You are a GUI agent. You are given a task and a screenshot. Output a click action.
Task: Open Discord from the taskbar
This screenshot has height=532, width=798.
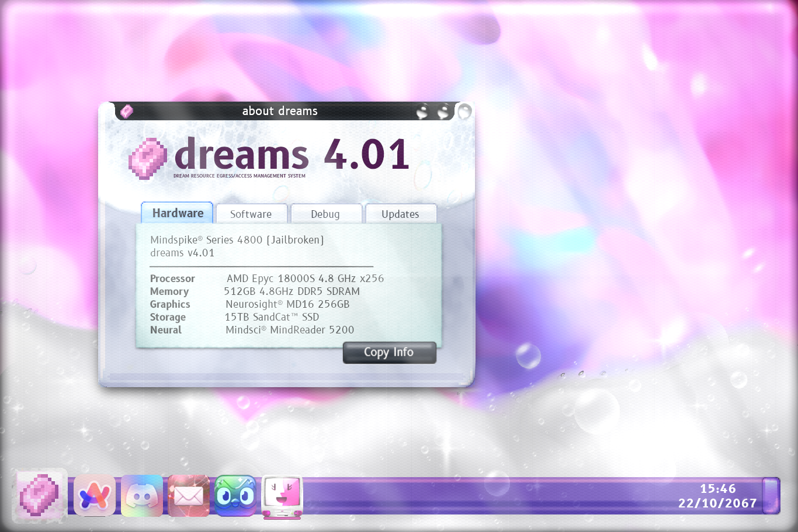point(142,496)
